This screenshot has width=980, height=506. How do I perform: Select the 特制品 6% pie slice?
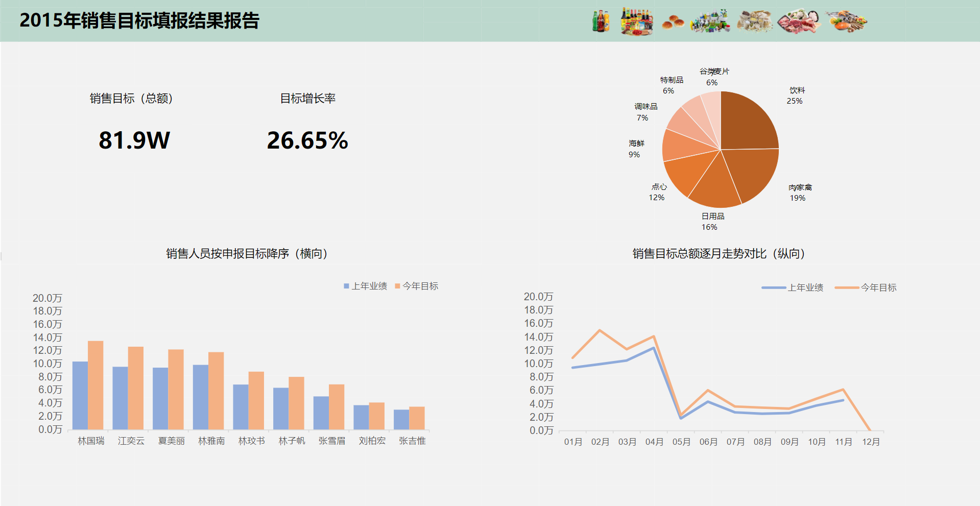pos(701,115)
